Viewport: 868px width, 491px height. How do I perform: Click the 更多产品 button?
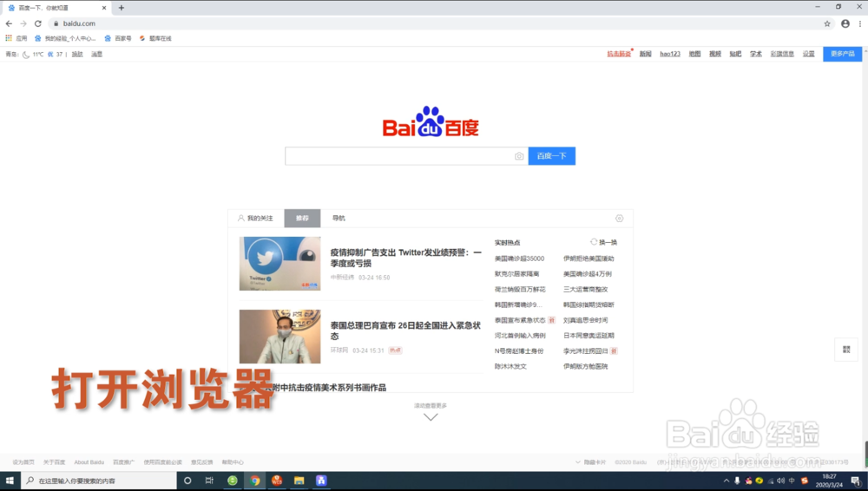843,54
